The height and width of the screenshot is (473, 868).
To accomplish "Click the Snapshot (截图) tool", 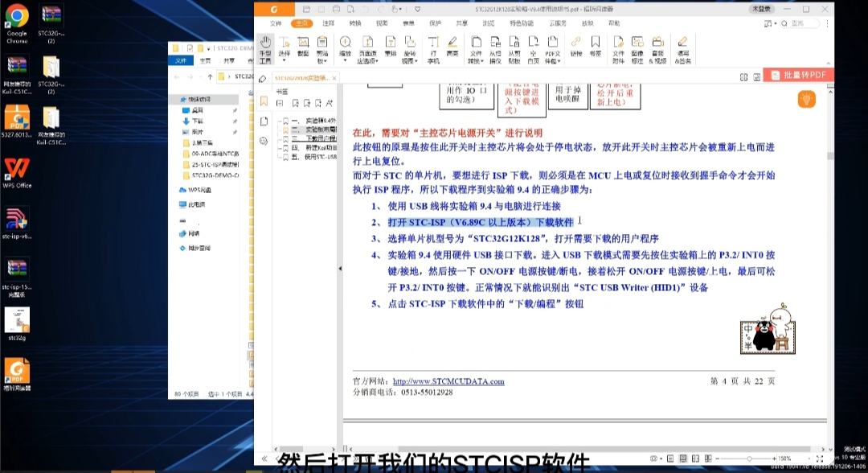I will click(x=303, y=47).
